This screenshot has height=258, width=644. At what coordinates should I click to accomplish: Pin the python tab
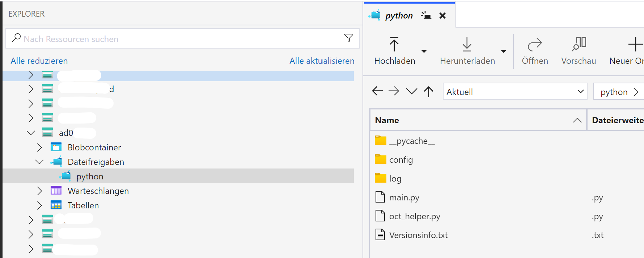click(x=426, y=16)
